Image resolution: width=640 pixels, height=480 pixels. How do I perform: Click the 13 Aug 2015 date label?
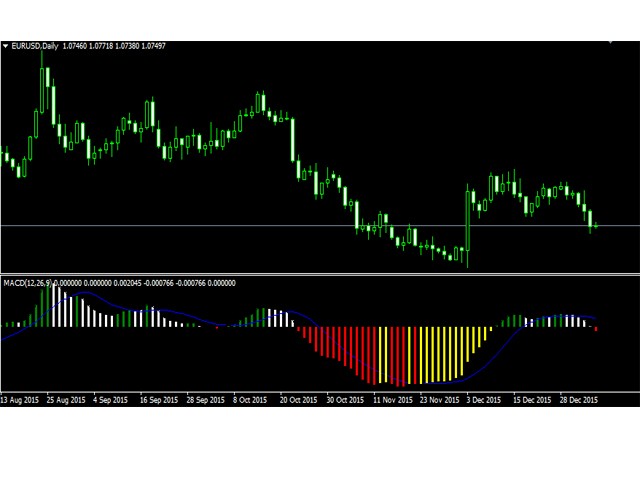[20, 400]
